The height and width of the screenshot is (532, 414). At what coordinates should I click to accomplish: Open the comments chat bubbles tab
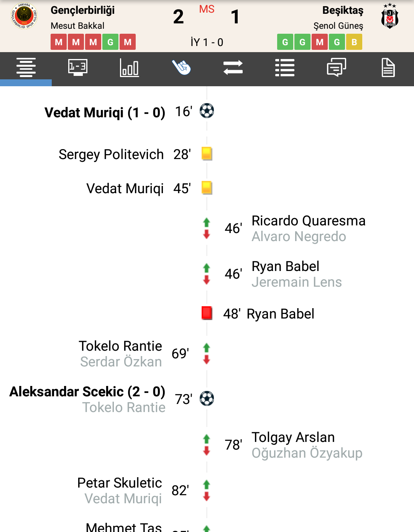coord(337,68)
